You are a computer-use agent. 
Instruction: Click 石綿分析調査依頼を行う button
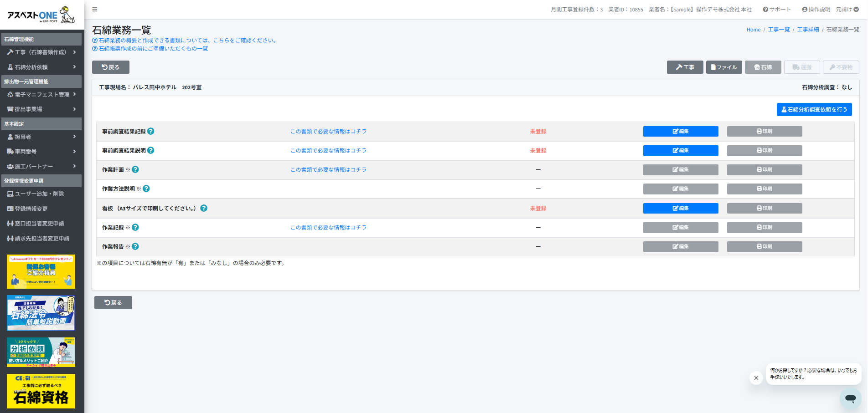click(x=814, y=110)
